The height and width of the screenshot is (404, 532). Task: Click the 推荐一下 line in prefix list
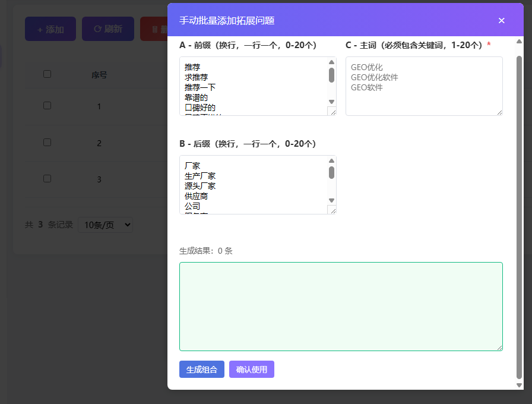pyautogui.click(x=200, y=87)
